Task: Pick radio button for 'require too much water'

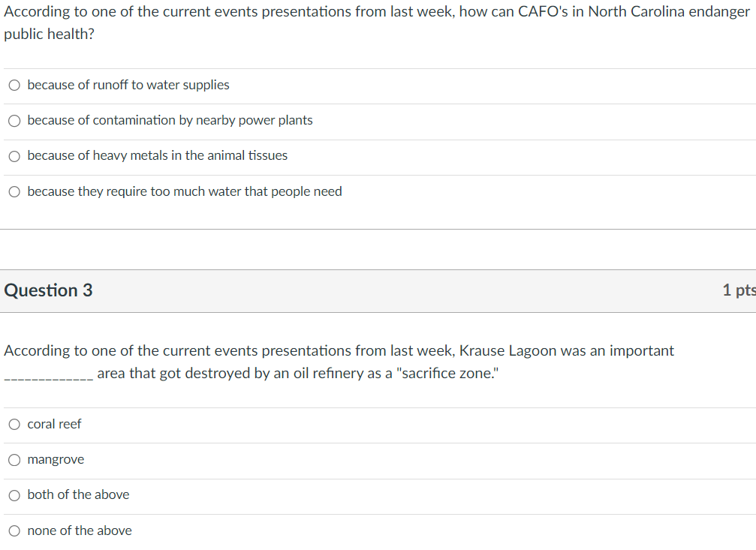Action: (x=15, y=192)
